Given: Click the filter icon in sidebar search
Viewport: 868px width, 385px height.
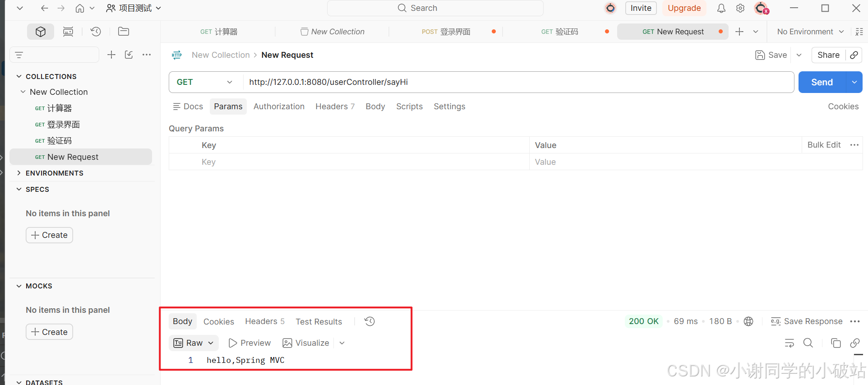Looking at the screenshot, I should pos(19,55).
